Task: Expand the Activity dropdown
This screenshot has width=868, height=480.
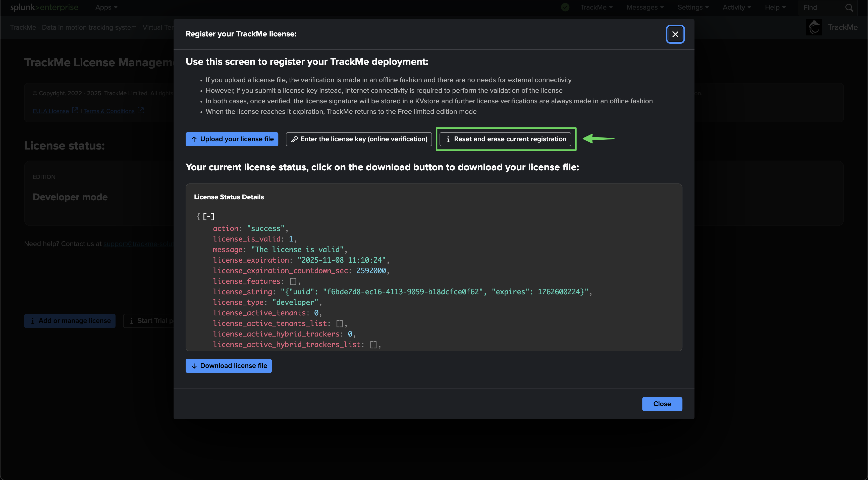Action: 737,8
